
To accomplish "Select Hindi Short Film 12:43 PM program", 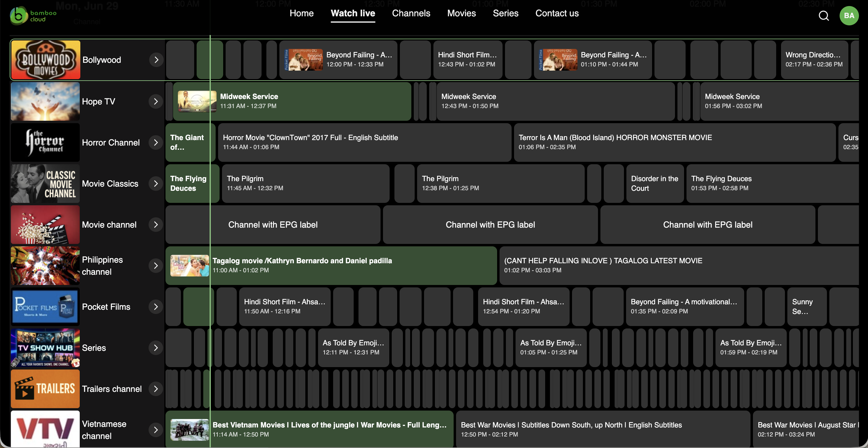I will point(468,60).
